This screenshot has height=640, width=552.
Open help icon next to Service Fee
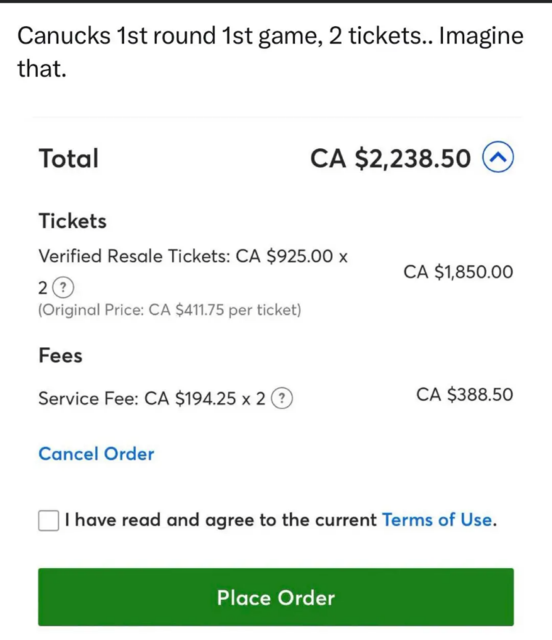click(282, 398)
